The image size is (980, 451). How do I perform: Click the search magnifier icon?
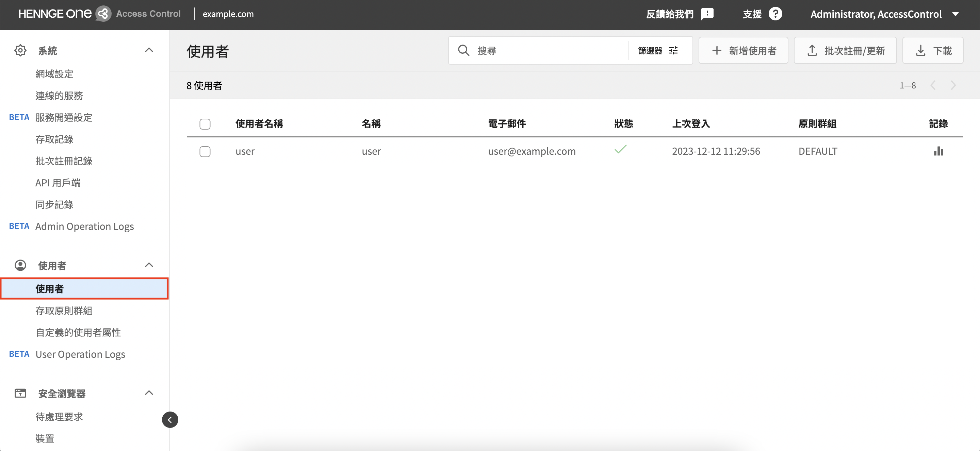(x=463, y=50)
